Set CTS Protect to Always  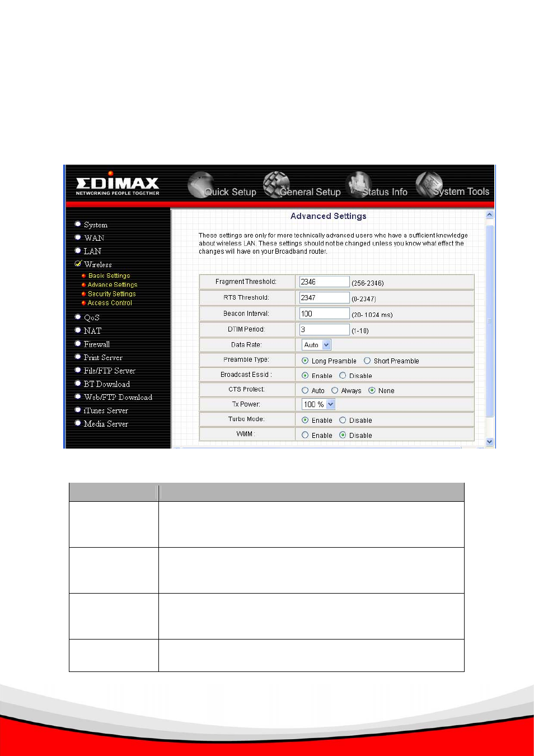(x=335, y=390)
